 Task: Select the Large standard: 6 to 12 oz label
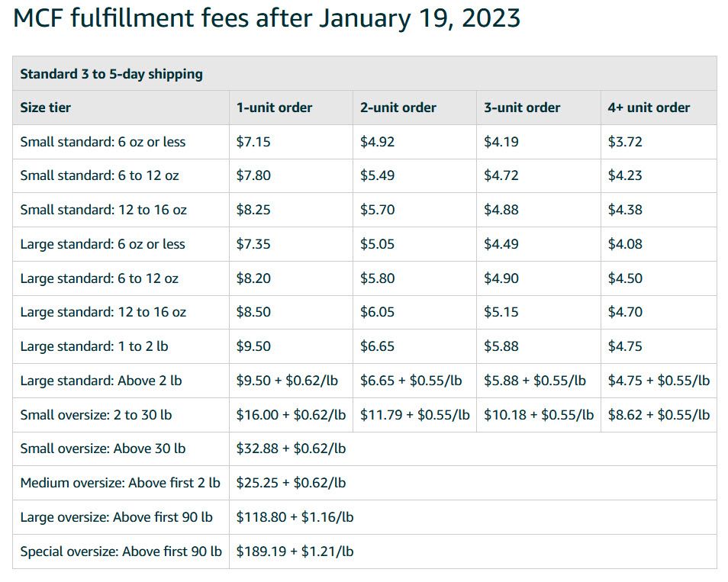[99, 278]
